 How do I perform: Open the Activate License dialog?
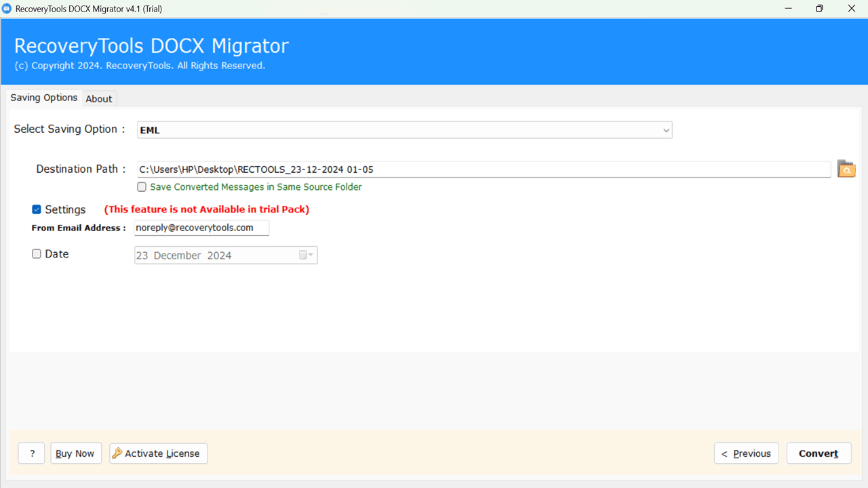pos(159,453)
